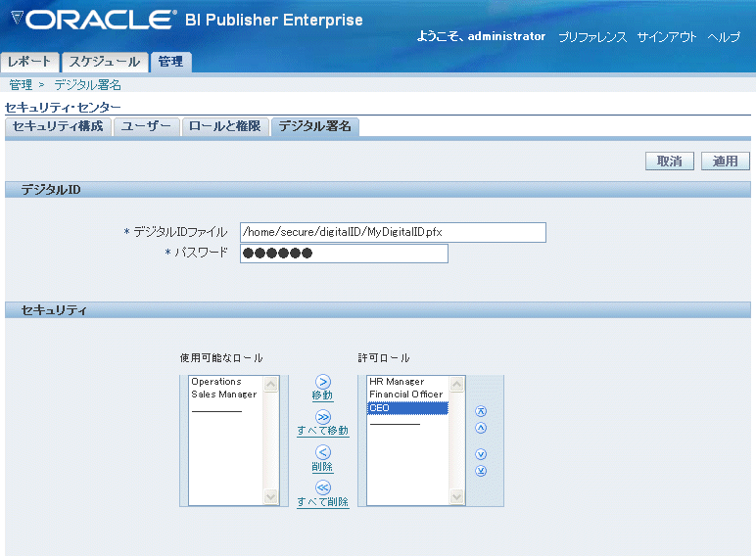The width and height of the screenshot is (756, 557).
Task: Click available roles list scroll-down arrow
Action: point(271,496)
